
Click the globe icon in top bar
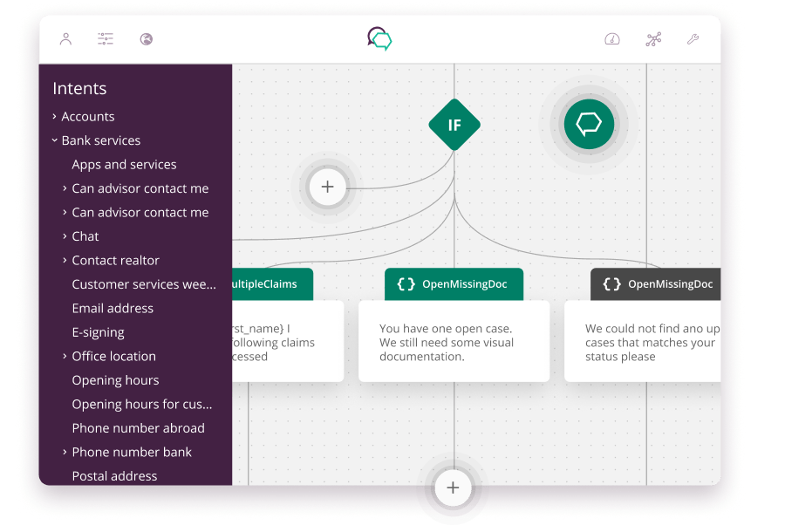[x=146, y=39]
